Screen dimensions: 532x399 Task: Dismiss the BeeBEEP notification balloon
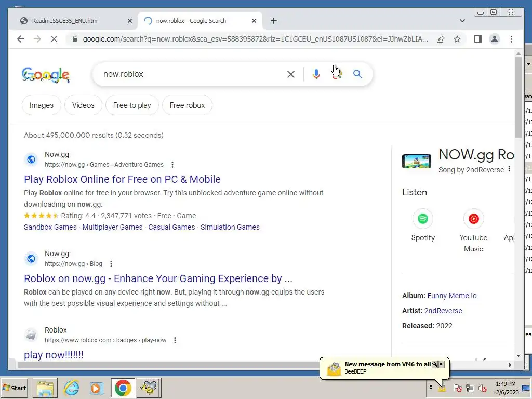click(x=441, y=364)
